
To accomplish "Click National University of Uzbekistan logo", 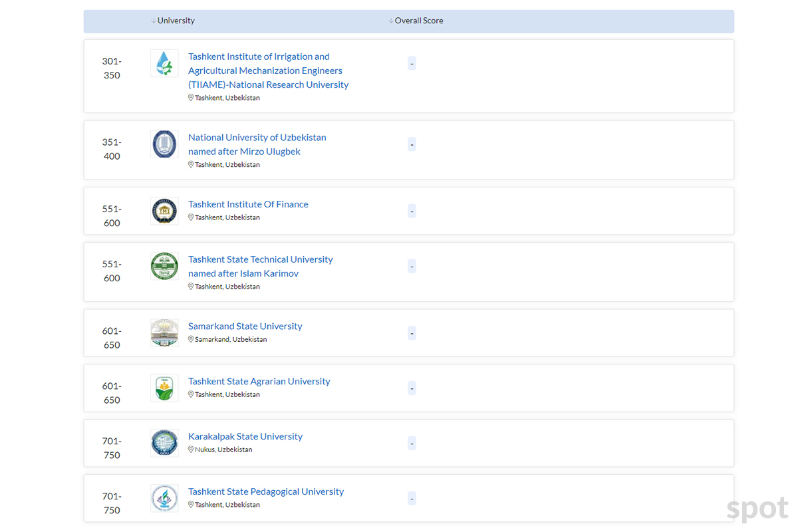I will click(x=164, y=144).
